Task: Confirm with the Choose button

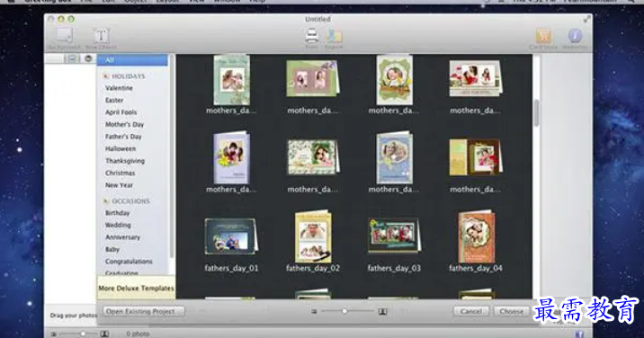Action: [x=512, y=311]
